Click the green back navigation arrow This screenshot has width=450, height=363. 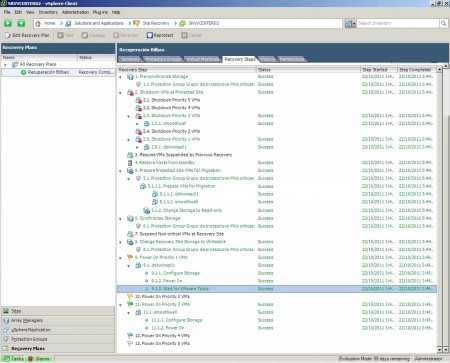pos(8,23)
